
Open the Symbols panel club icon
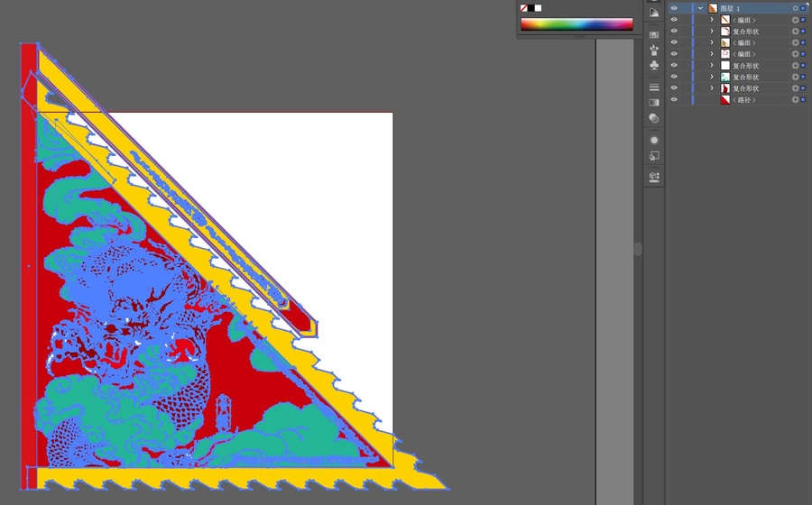click(654, 65)
